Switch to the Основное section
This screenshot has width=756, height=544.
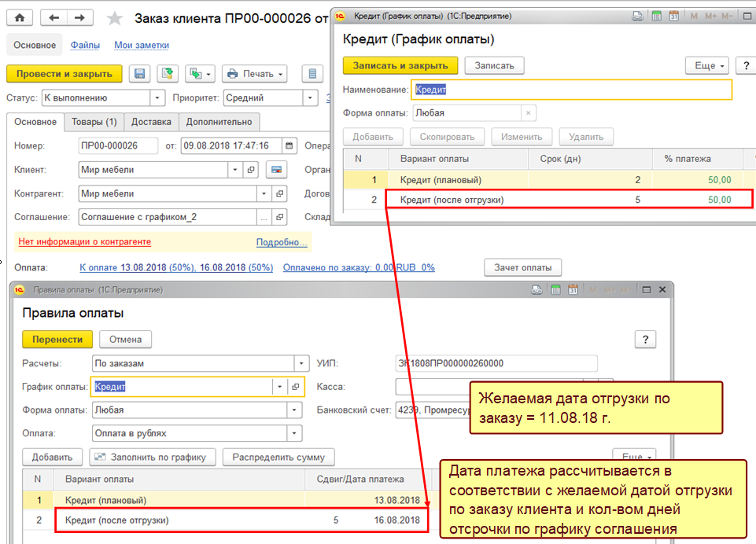pos(35,45)
